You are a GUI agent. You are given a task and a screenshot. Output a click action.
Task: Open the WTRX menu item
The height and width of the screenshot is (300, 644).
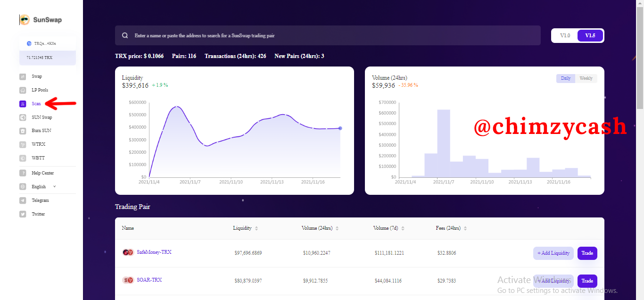tap(39, 144)
